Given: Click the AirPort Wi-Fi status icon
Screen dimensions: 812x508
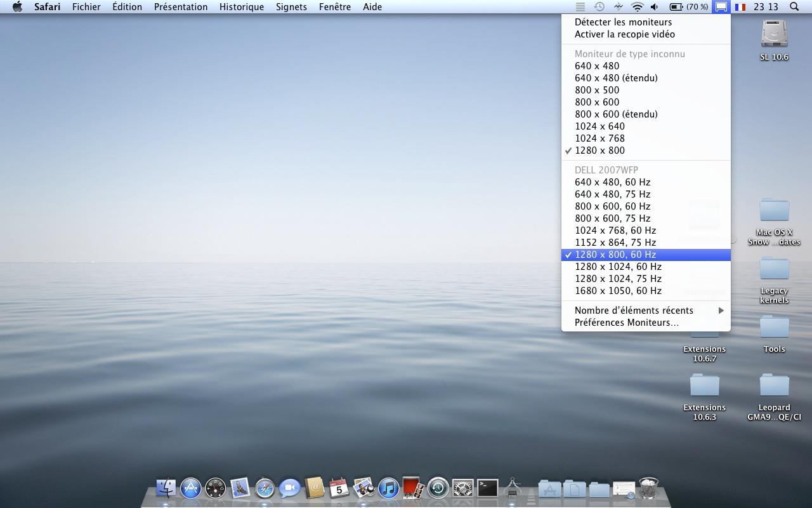Looking at the screenshot, I should coord(636,7).
